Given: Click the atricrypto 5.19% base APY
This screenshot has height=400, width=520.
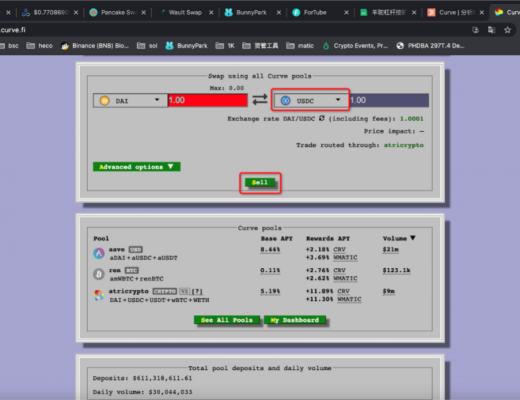Looking at the screenshot, I should click(x=270, y=291).
